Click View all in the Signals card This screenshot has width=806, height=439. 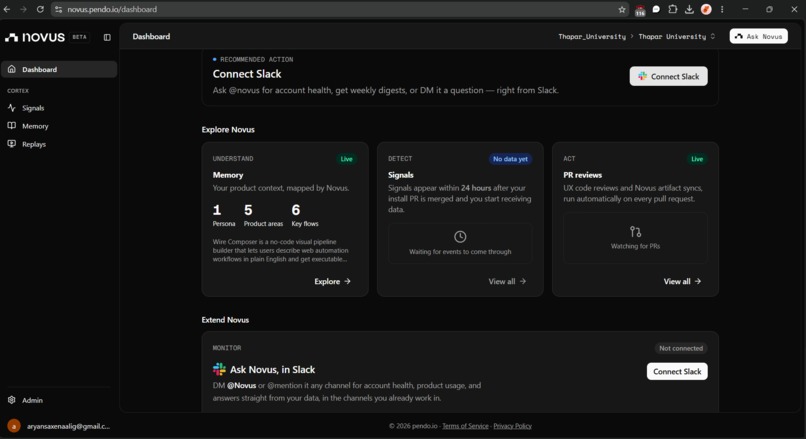point(507,281)
